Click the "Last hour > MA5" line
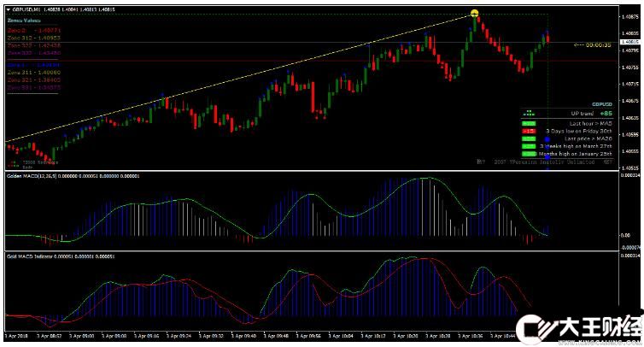 pos(590,123)
